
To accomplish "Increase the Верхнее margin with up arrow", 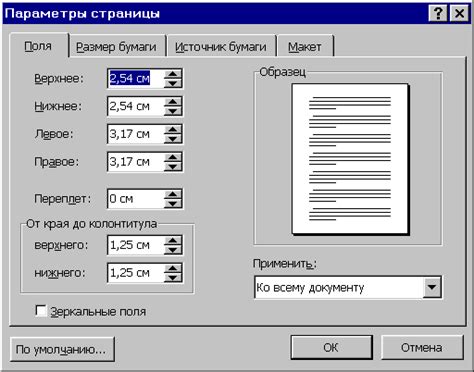I will tap(173, 74).
